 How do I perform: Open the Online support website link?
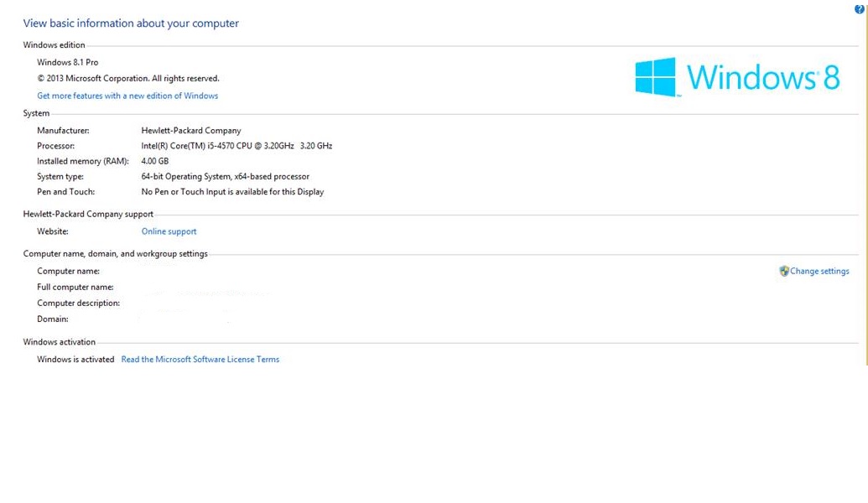pyautogui.click(x=169, y=231)
